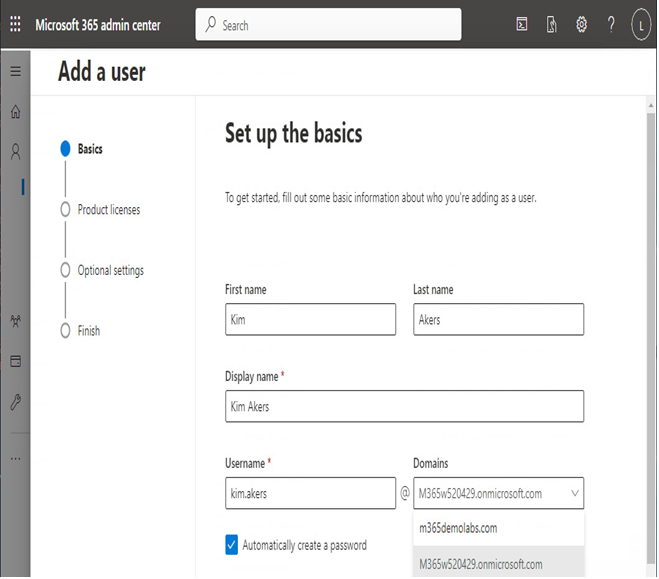Open Billing card icon in left navigation
This screenshot has width=659, height=579.
[x=16, y=362]
